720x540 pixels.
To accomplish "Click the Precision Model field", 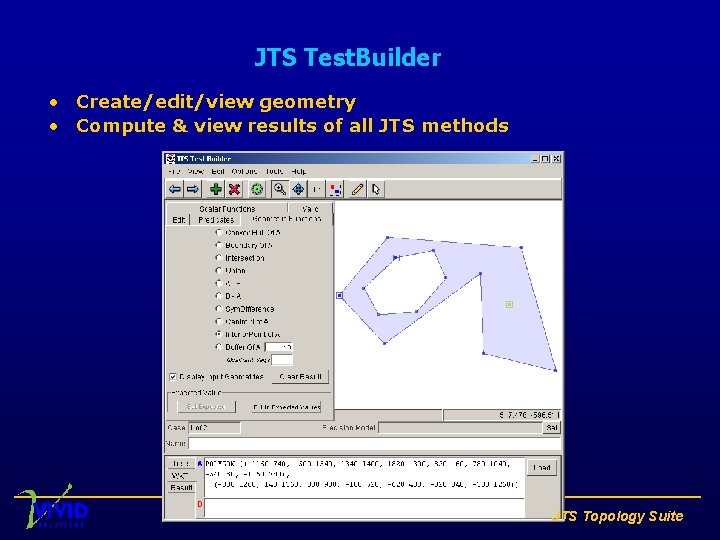I will pos(460,428).
